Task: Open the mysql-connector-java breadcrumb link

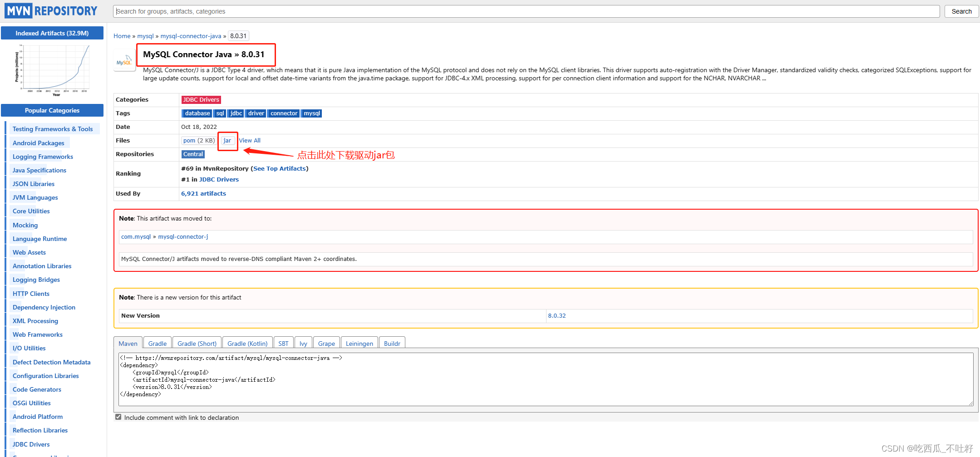Action: pos(191,36)
